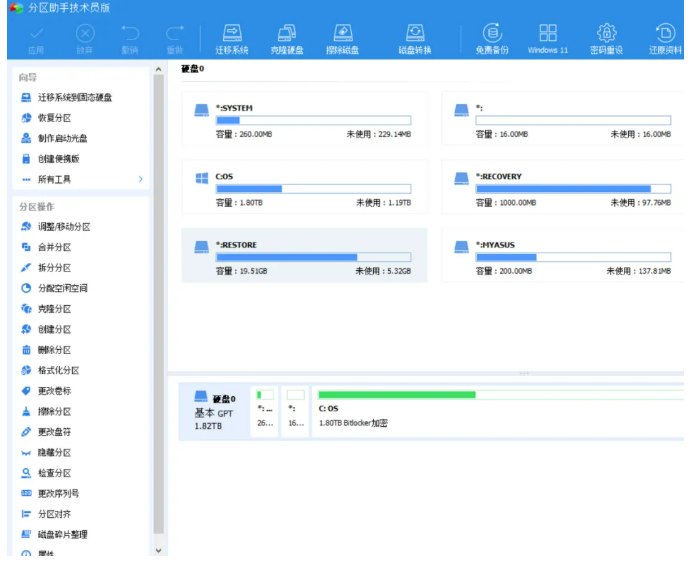This screenshot has height=570, width=690.
Task: Click the 还原资料 (Restore Data) toolbar icon
Action: (x=664, y=39)
